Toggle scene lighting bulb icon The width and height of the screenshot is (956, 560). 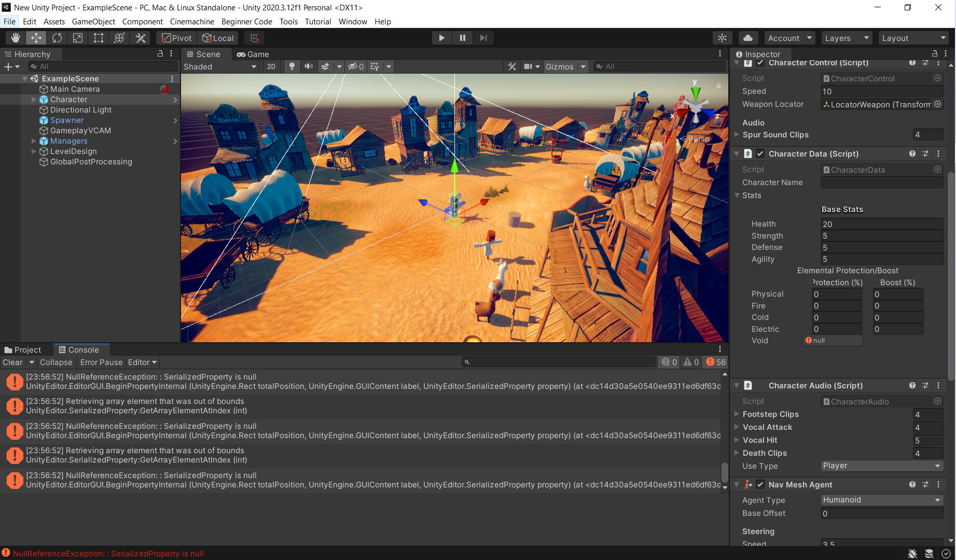(292, 66)
